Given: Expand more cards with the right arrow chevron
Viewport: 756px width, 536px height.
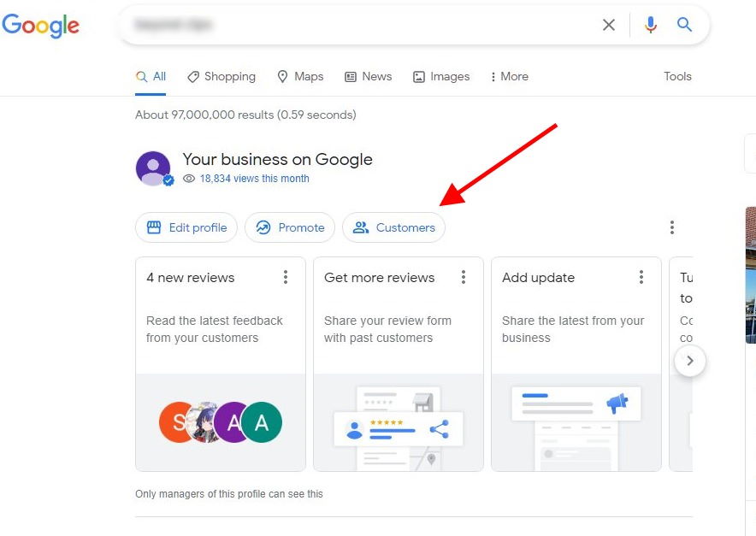Looking at the screenshot, I should coord(690,361).
